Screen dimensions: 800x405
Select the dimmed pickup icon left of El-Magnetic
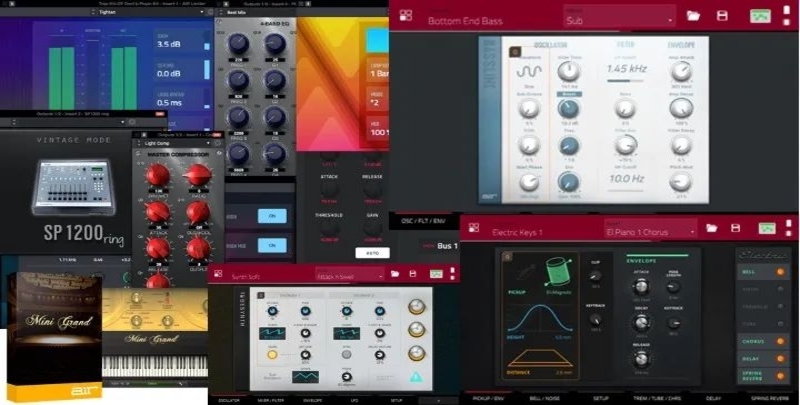526,273
